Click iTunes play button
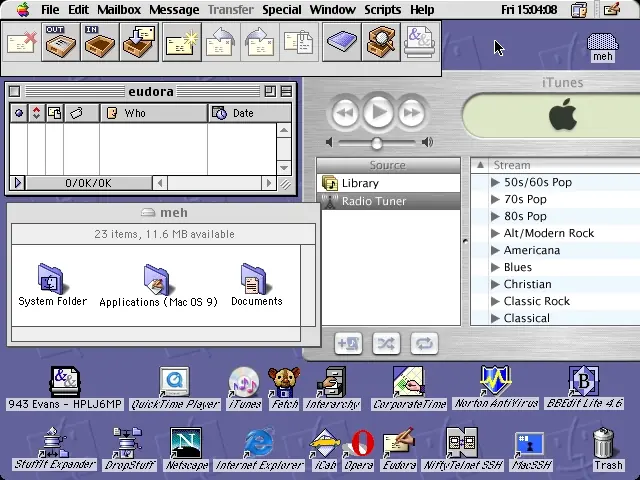The image size is (640, 480). pos(378,112)
